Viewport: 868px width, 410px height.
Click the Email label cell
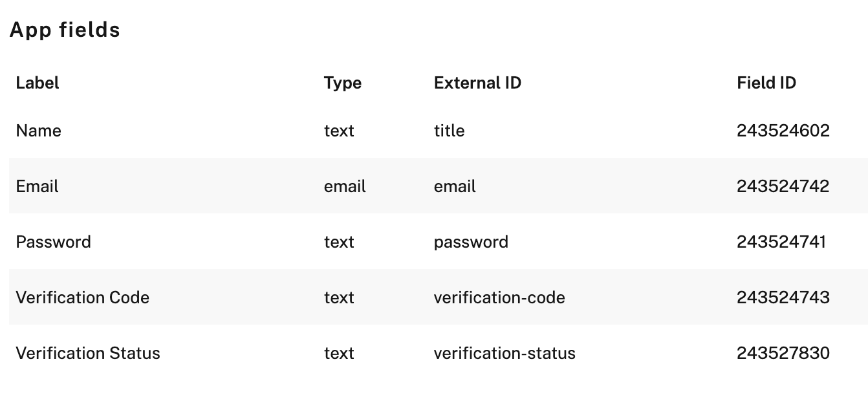pos(38,186)
